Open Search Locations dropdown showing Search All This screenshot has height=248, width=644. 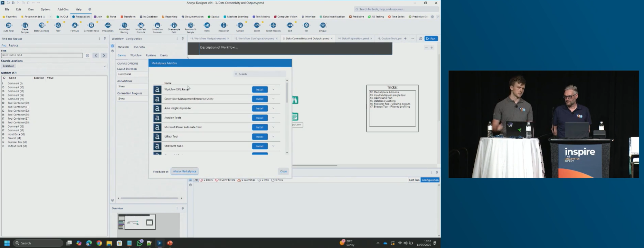coord(54,66)
